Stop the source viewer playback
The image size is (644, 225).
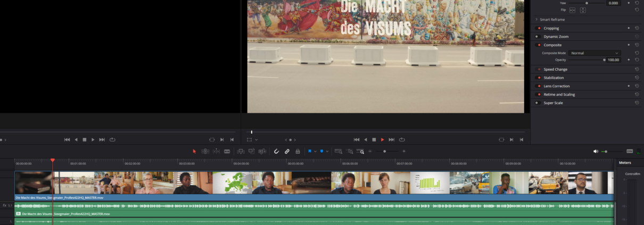click(x=84, y=139)
